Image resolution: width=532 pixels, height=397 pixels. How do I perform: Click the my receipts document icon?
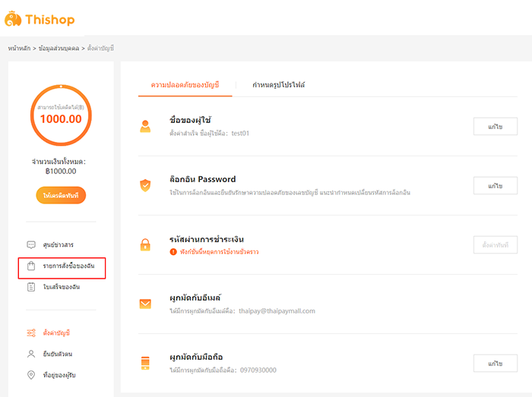[31, 287]
